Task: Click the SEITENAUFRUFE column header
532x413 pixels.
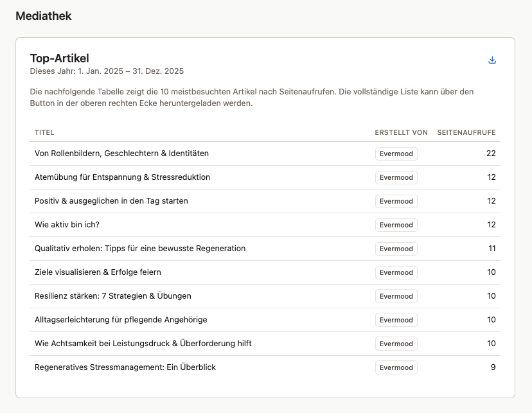Action: click(x=466, y=133)
